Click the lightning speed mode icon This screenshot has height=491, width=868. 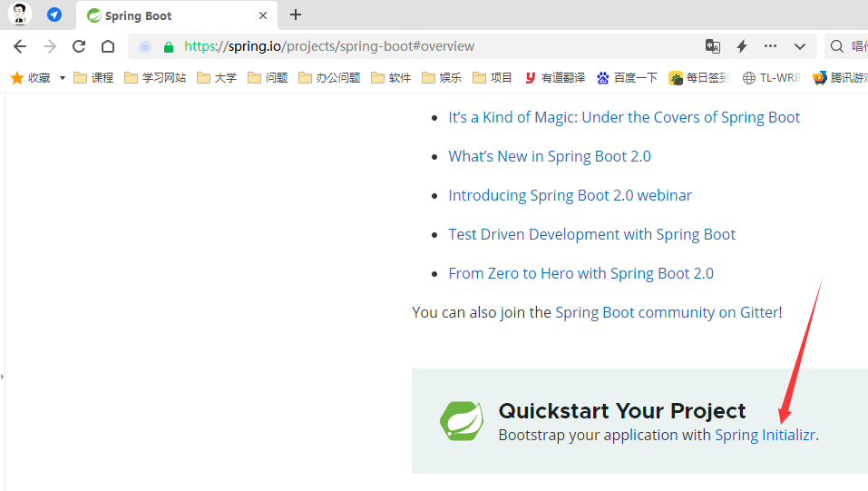(742, 46)
